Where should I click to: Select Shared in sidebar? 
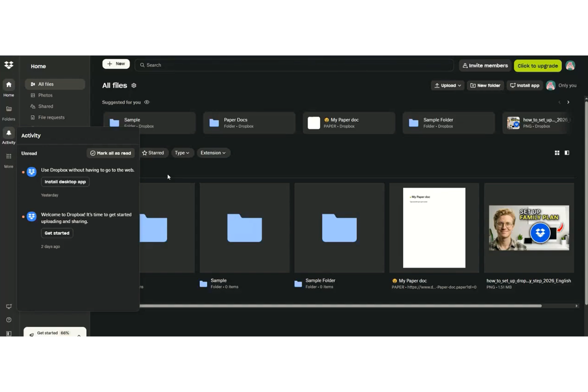[55, 106]
